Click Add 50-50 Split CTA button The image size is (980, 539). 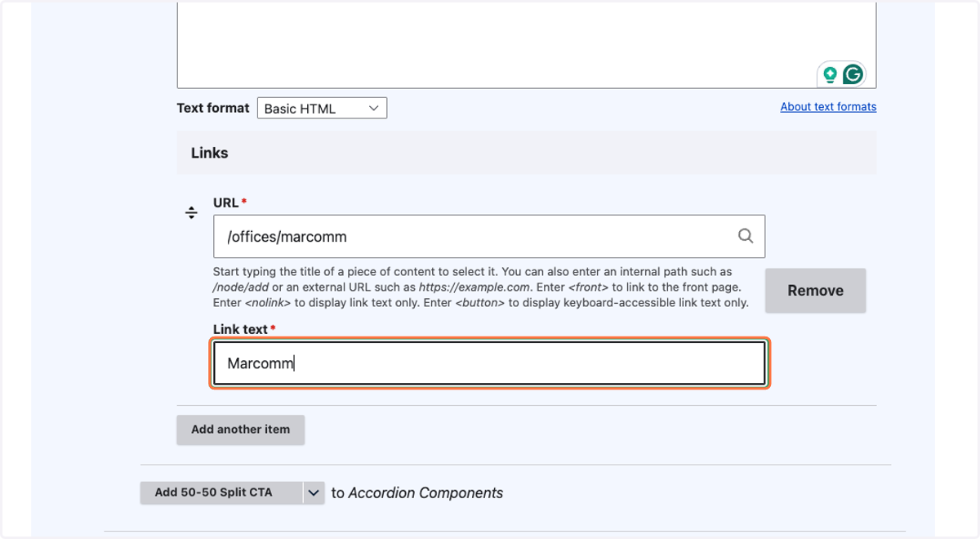coord(221,492)
